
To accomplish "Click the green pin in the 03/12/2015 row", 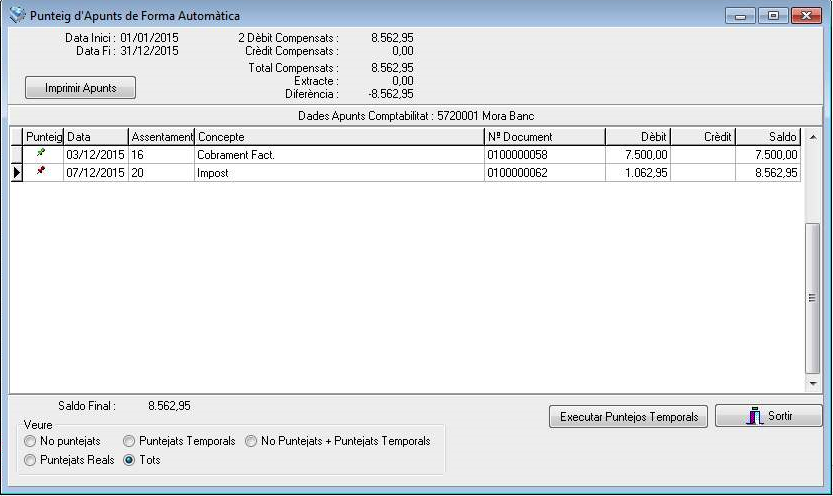I will click(40, 153).
